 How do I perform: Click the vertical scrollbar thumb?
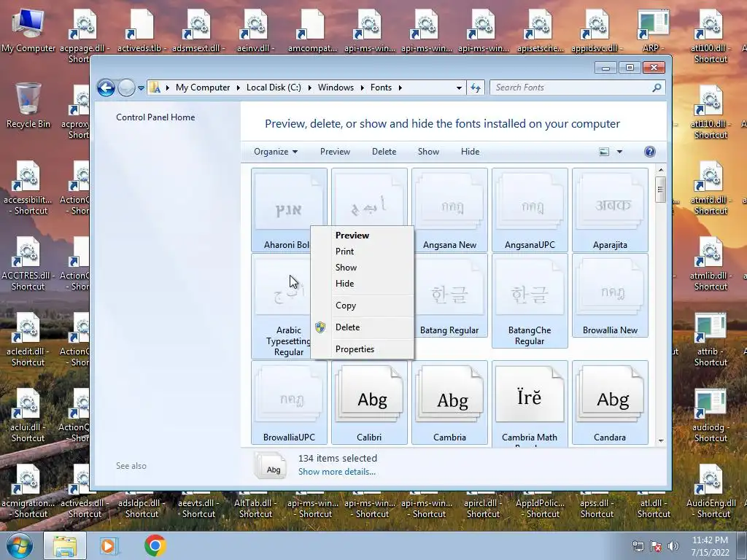661,190
